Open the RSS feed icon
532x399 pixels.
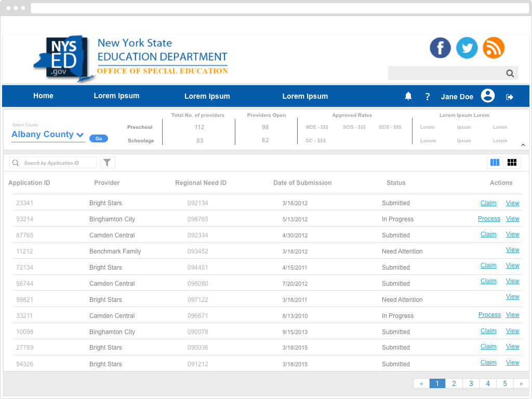click(x=494, y=48)
